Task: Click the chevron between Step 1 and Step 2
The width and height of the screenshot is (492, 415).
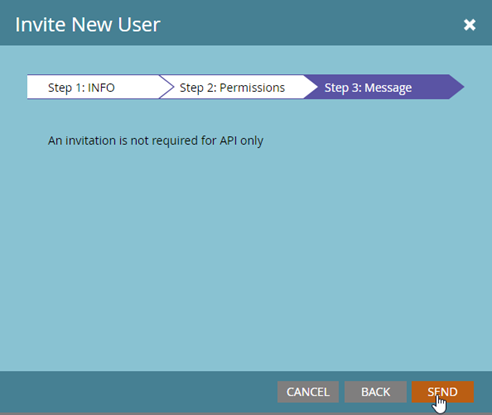Action: pos(167,87)
